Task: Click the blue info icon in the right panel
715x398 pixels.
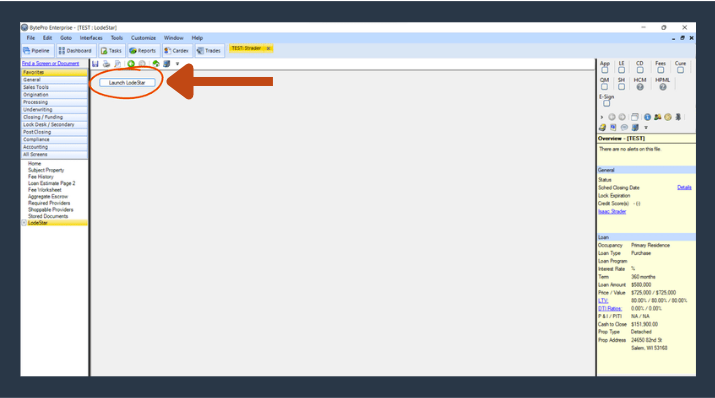Action: point(648,117)
